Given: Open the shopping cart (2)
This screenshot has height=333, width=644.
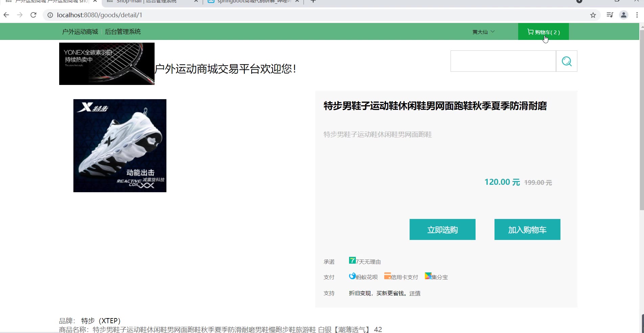Looking at the screenshot, I should (543, 32).
